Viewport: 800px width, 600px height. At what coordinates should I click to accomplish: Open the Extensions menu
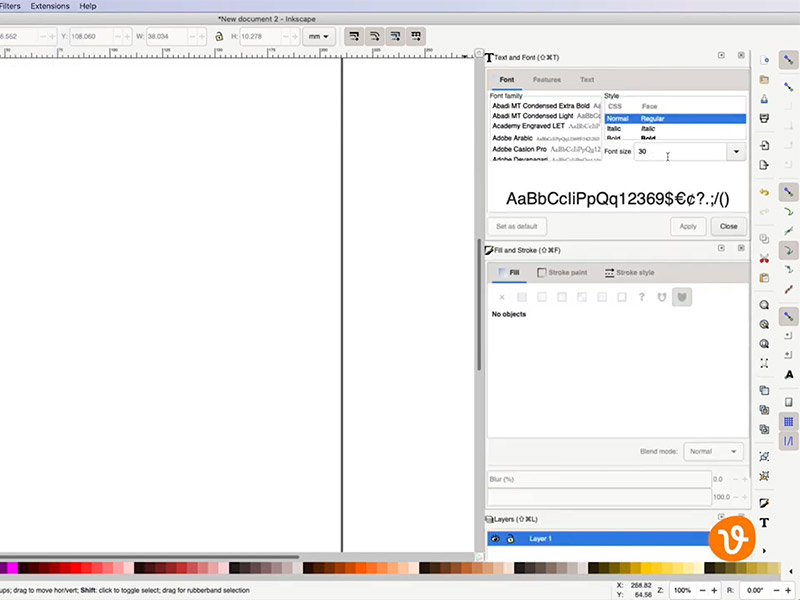point(50,6)
